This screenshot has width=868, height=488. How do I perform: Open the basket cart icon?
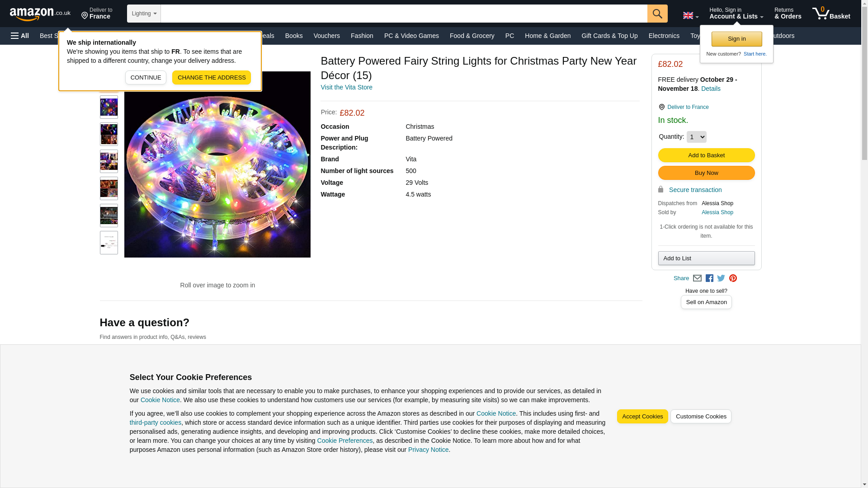(x=831, y=14)
